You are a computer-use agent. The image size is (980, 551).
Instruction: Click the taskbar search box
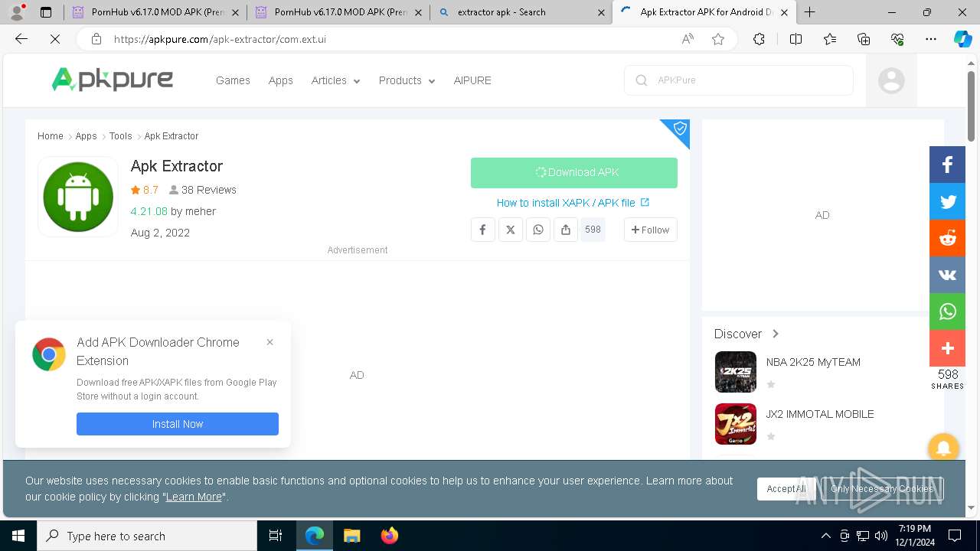(147, 536)
